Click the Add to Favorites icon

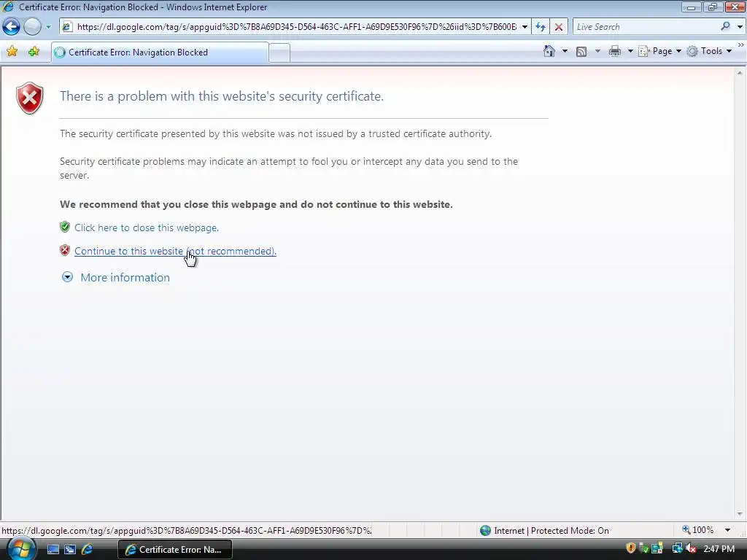pos(34,52)
